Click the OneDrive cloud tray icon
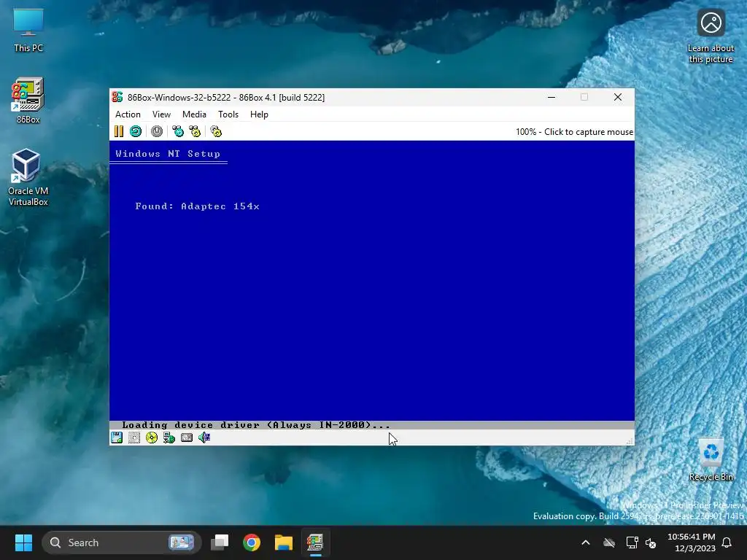Viewport: 747px width, 560px height. [609, 542]
